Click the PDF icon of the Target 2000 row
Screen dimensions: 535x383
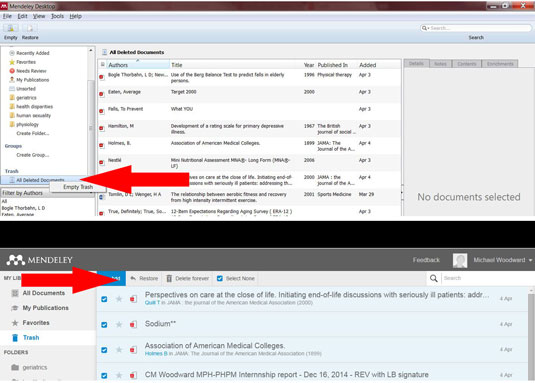click(x=102, y=94)
